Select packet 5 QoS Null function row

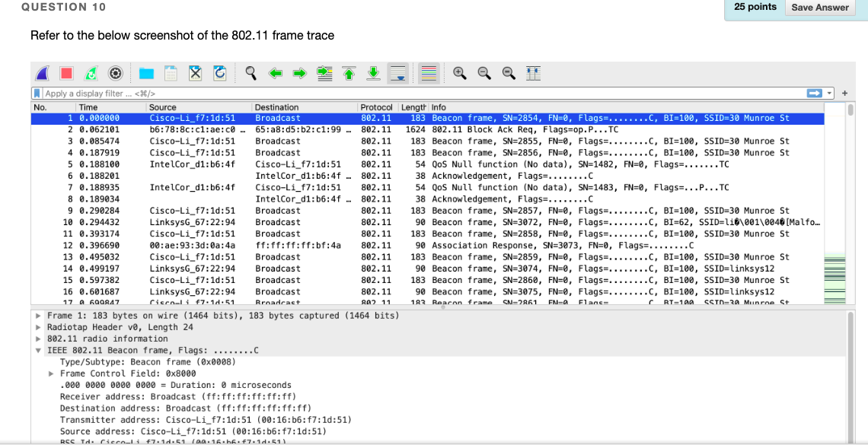click(x=428, y=165)
